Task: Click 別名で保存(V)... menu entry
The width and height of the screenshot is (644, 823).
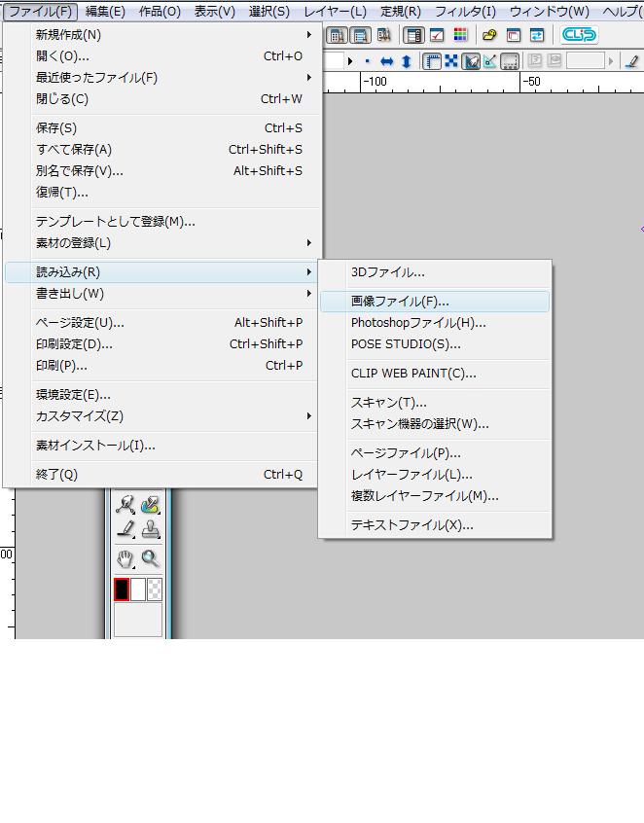Action: point(162,171)
